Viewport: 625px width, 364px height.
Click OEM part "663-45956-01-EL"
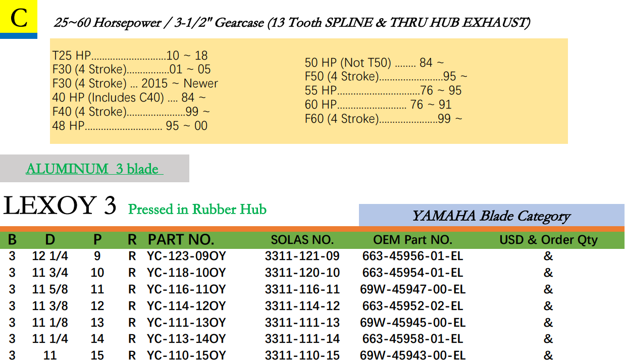point(413,256)
